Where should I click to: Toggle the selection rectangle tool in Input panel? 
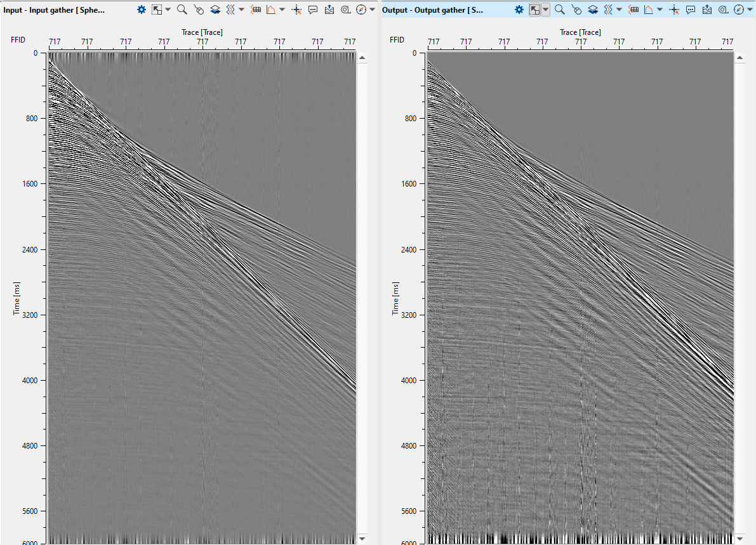[157, 10]
